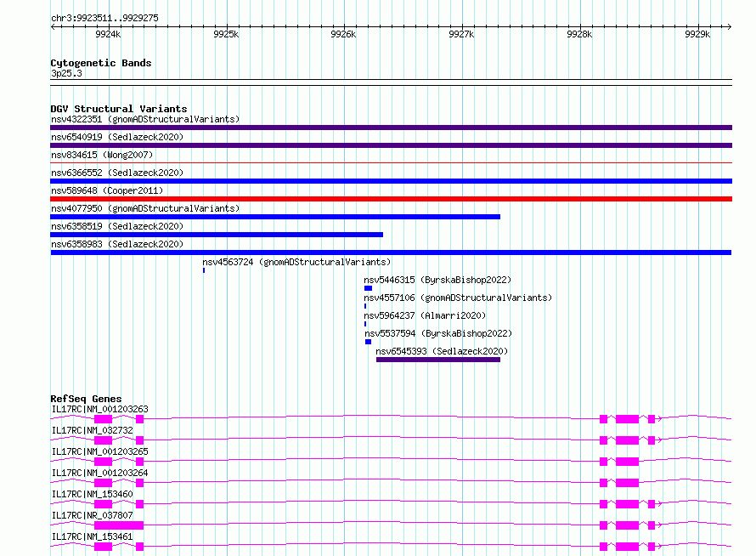
Task: Click the wide exon block of NR_037807
Action: click(119, 525)
